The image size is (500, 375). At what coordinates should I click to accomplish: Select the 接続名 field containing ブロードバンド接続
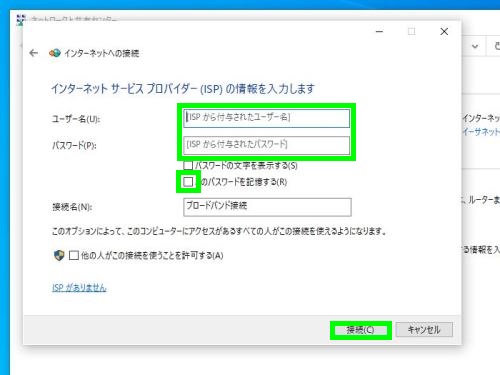coord(267,207)
